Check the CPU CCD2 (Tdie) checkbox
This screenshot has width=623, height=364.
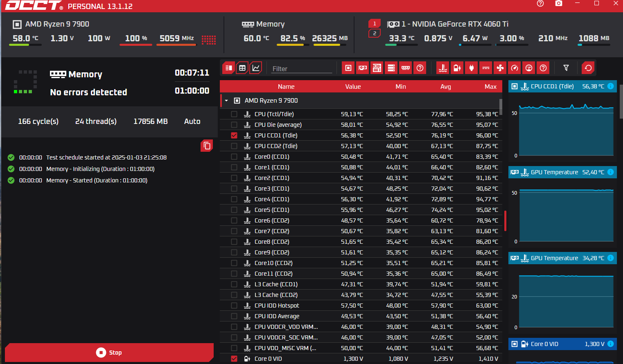click(x=234, y=146)
